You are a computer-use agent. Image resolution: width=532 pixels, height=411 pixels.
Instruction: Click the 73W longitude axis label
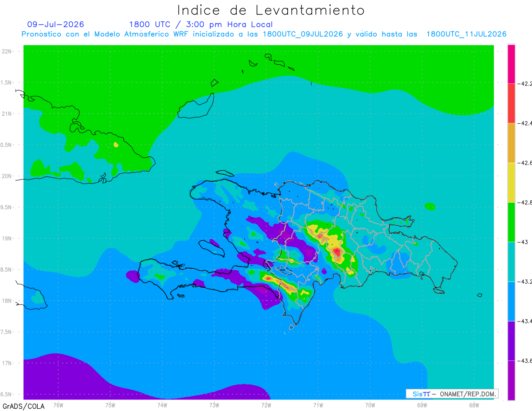tap(214, 405)
